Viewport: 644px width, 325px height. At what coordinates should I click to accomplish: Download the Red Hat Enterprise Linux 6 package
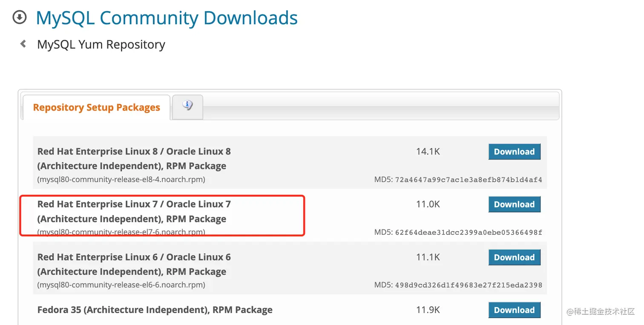(x=514, y=257)
